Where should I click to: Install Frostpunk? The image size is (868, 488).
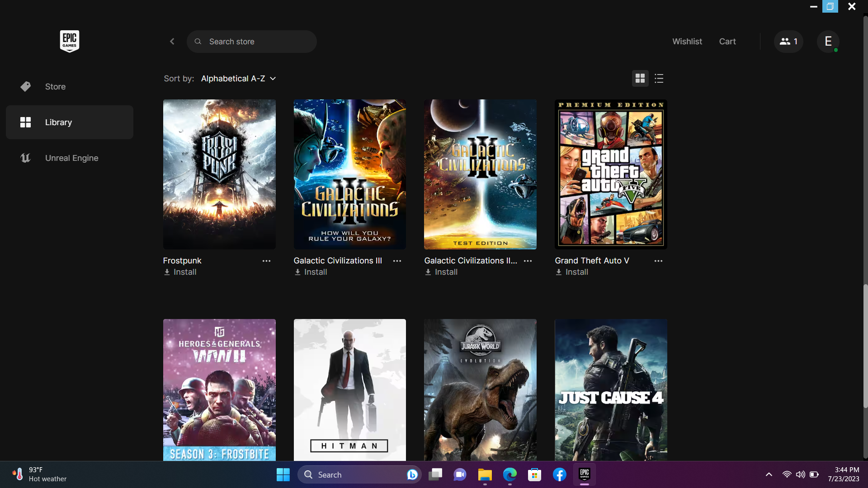pos(179,272)
